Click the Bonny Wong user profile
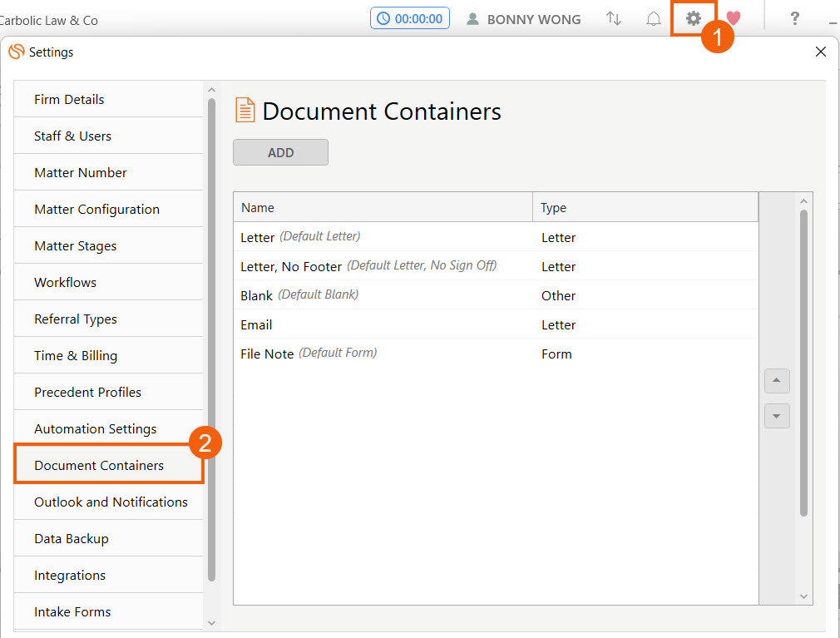The image size is (840, 638). (523, 19)
